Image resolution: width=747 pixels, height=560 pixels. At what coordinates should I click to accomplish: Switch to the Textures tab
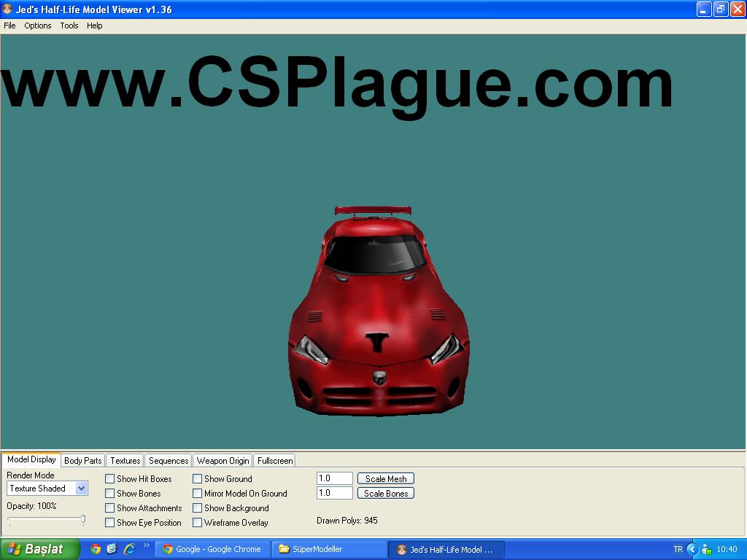[x=125, y=461]
